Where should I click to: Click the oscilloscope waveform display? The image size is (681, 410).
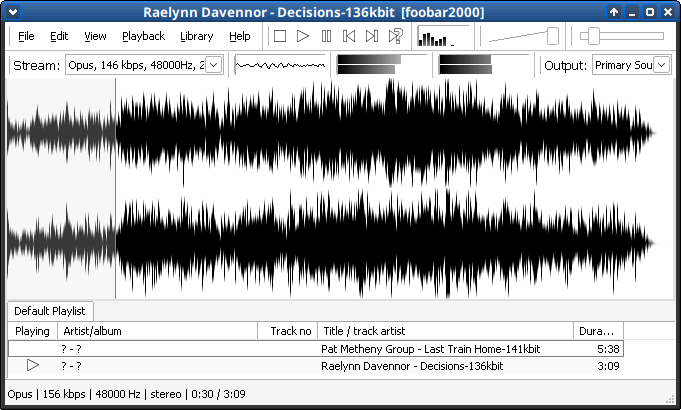click(281, 65)
